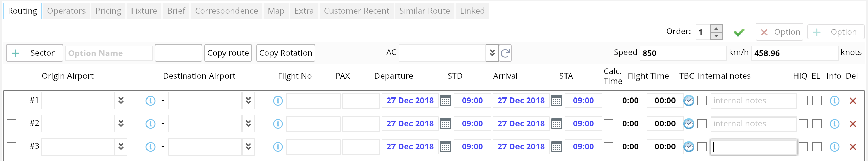
Task: Increase the Order value with up arrow
Action: pyautogui.click(x=716, y=29)
